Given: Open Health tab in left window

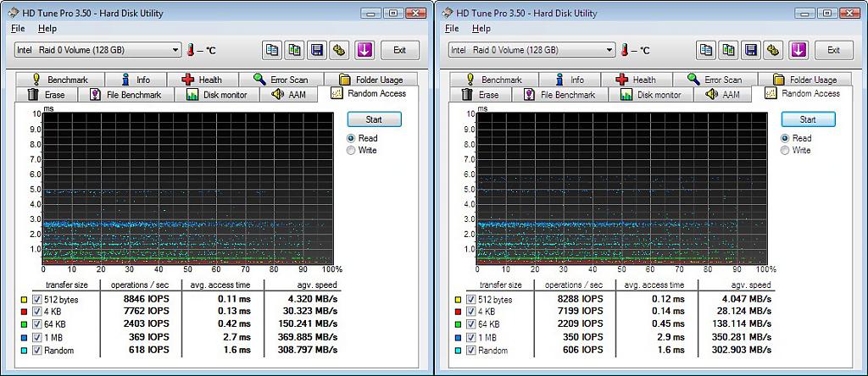Looking at the screenshot, I should coord(202,80).
